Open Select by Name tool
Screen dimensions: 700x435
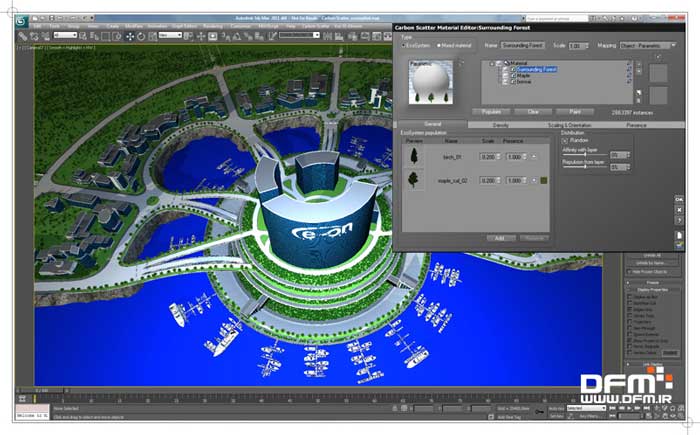point(95,36)
